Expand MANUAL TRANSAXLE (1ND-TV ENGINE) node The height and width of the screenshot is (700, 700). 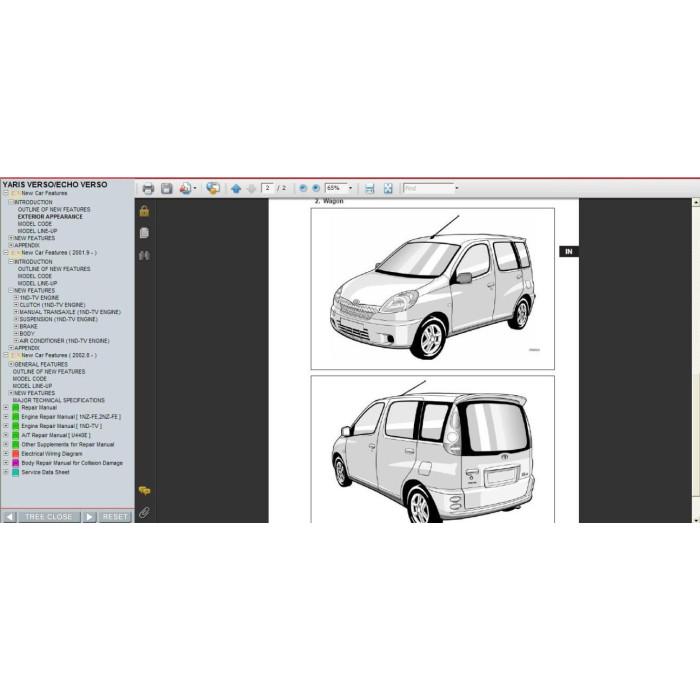(x=16, y=312)
